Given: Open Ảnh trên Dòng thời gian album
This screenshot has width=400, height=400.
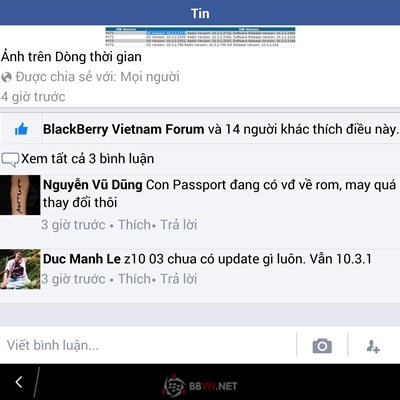Looking at the screenshot, I should point(71,57).
